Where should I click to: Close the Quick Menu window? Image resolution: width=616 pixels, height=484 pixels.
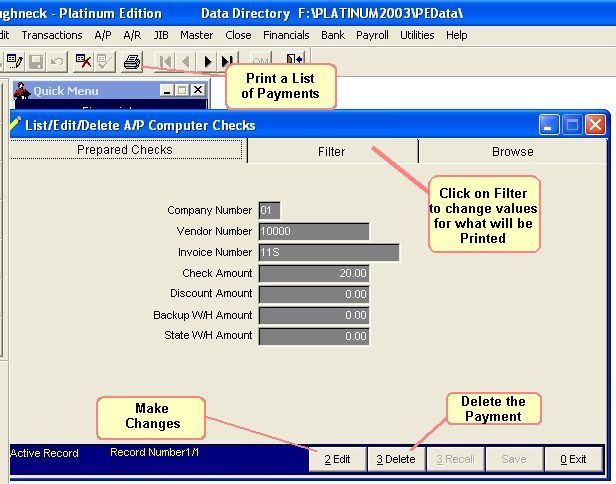click(x=198, y=90)
